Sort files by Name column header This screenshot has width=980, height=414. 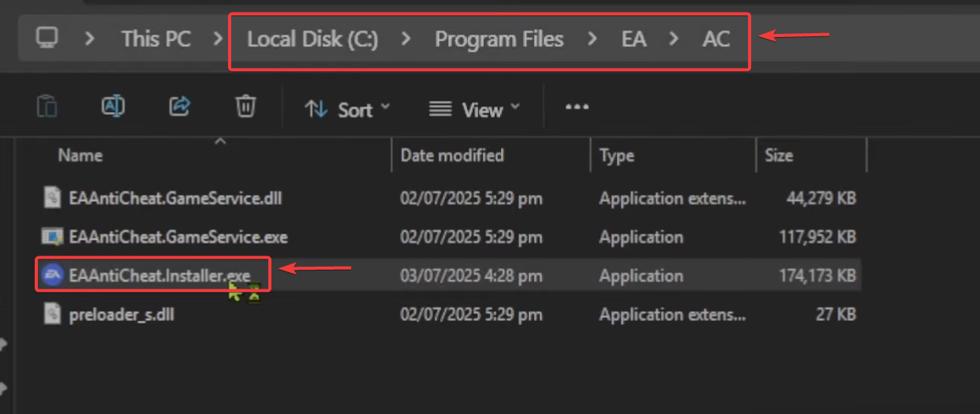coord(80,155)
